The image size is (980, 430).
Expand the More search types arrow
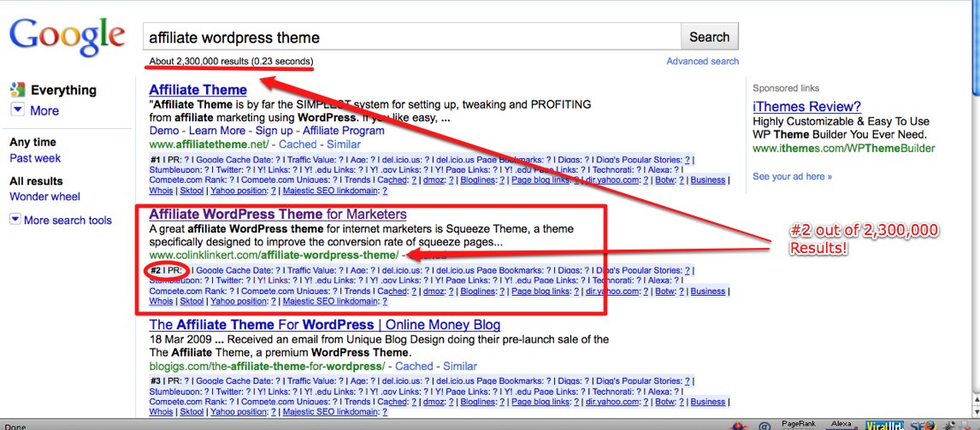pos(18,110)
